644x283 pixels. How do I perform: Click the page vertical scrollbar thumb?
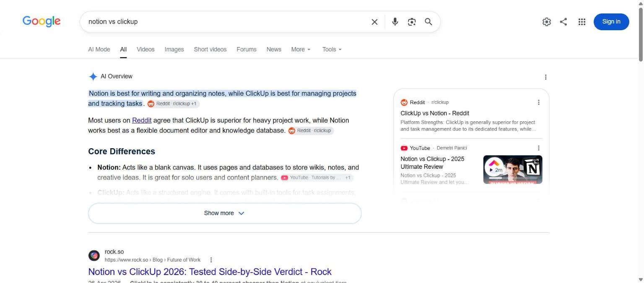tap(641, 34)
